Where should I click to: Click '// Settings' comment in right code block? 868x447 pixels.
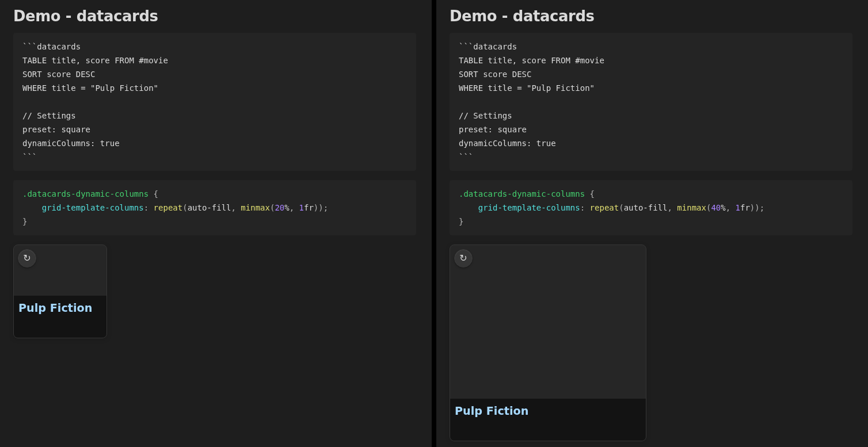click(x=485, y=116)
